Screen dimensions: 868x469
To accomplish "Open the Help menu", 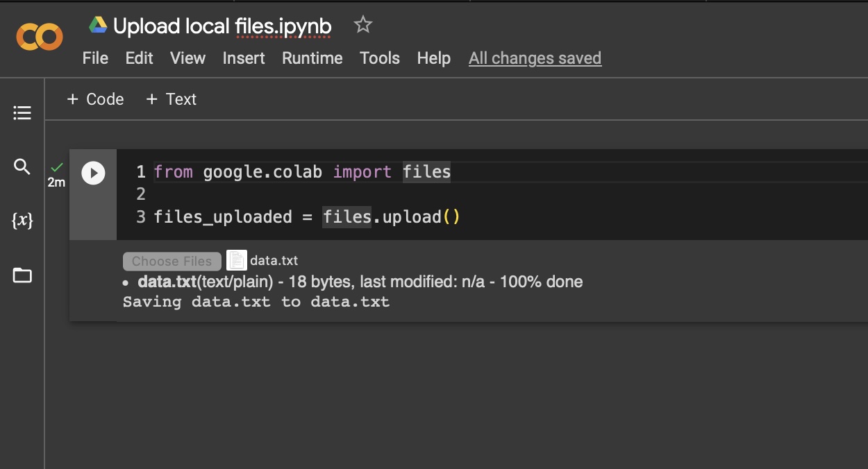I will (x=433, y=58).
